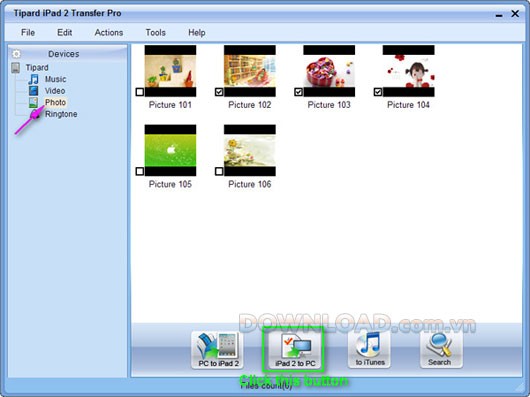Select the Video icon in Devices tree
This screenshot has width=530, height=397.
pyautogui.click(x=33, y=91)
